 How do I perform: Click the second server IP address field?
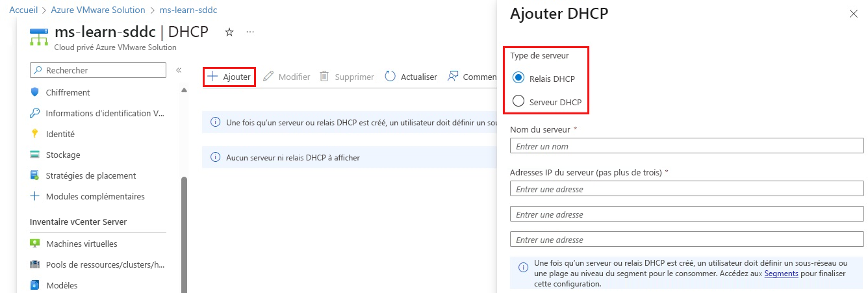687,214
